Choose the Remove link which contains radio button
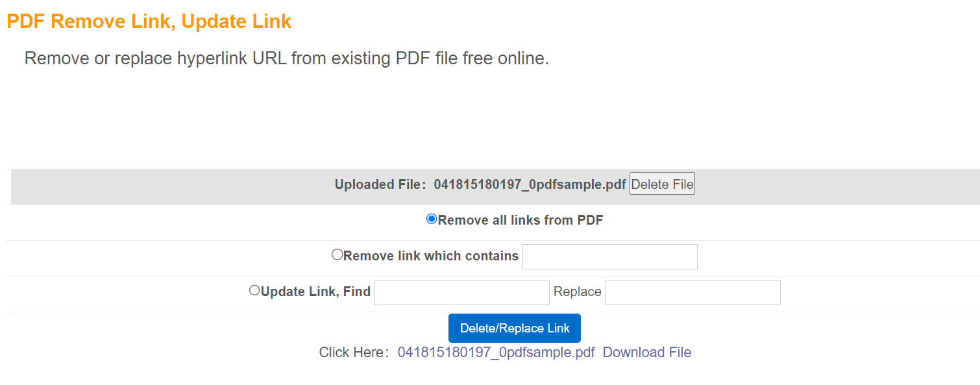Image resolution: width=980 pixels, height=385 pixels. tap(337, 255)
